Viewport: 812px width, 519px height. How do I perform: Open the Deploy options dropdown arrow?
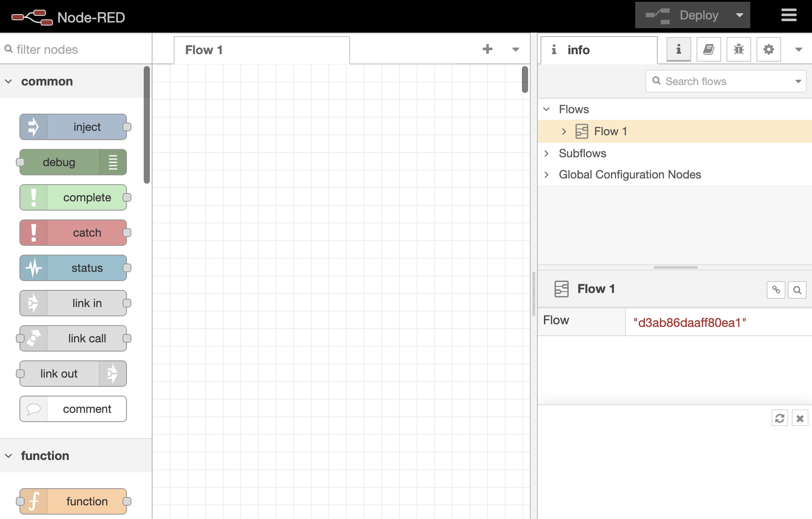pos(739,15)
